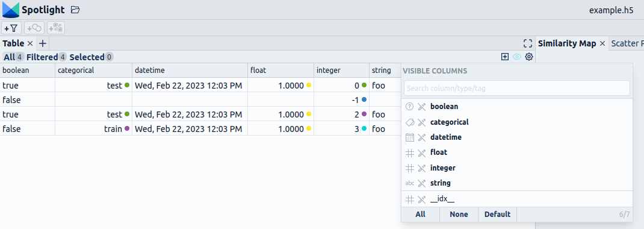
Task: Toggle visibility of boolean column
Action: click(x=421, y=107)
